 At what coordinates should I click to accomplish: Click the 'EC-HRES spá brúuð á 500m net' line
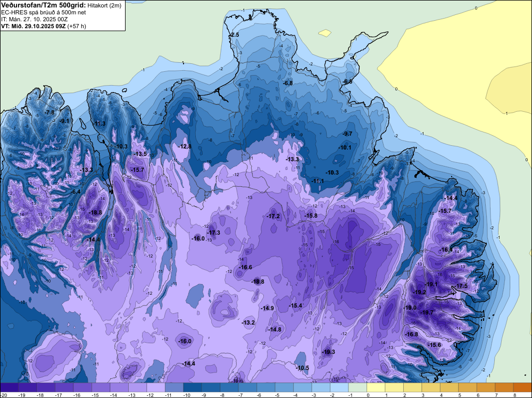44,13
